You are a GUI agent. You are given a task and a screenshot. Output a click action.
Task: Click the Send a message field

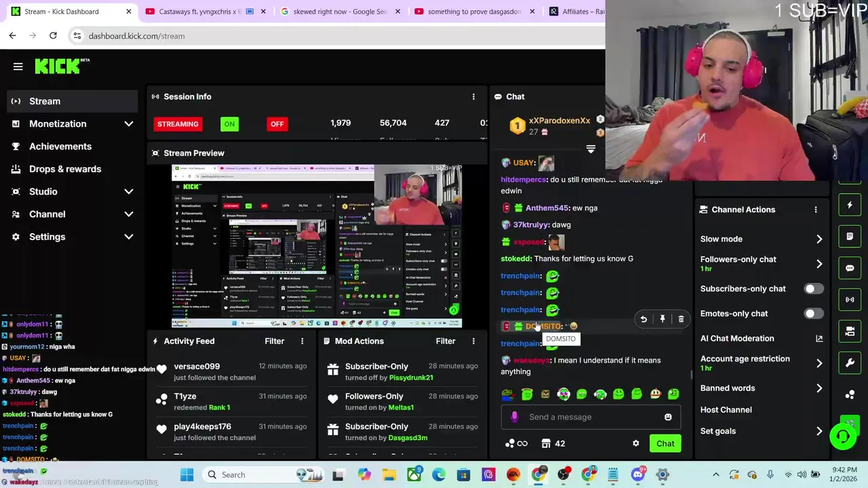click(590, 417)
